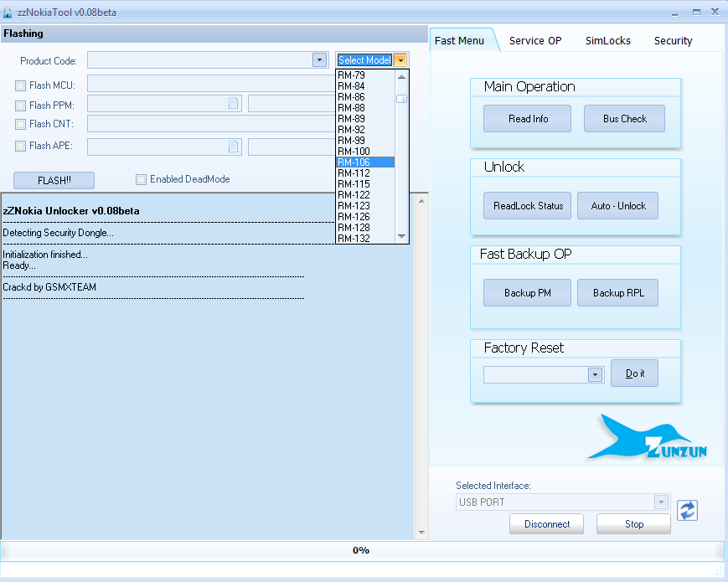Choose RM-86 in the model list
This screenshot has height=582, width=728.
click(x=365, y=97)
